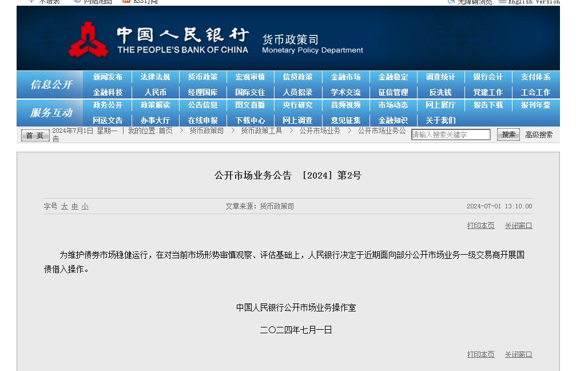This screenshot has height=371, width=588.
Task: Switch to the English Version site
Action: pyautogui.click(x=532, y=2)
